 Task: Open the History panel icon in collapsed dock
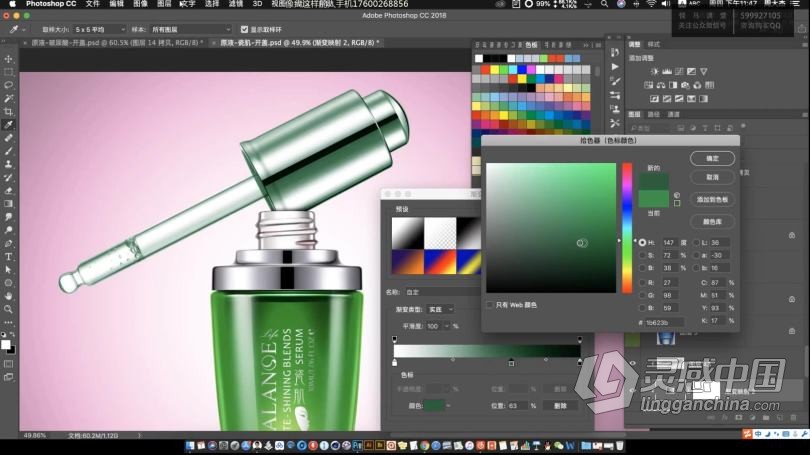point(614,53)
